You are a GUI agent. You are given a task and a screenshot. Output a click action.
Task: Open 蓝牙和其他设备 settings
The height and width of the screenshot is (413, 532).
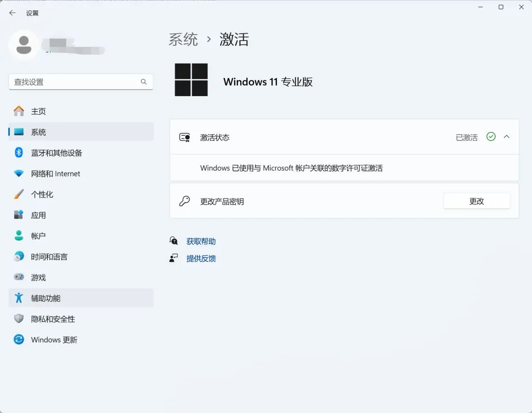pos(81,153)
